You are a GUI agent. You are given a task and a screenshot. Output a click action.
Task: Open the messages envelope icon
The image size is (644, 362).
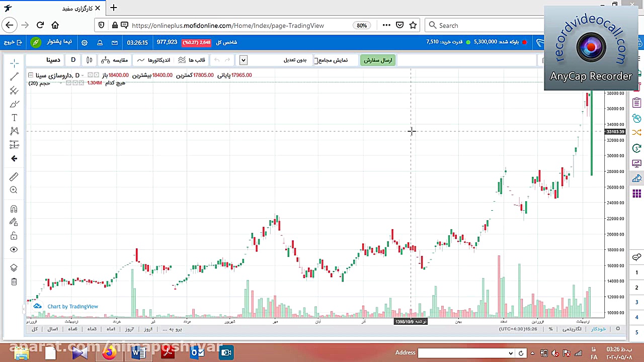(115, 43)
